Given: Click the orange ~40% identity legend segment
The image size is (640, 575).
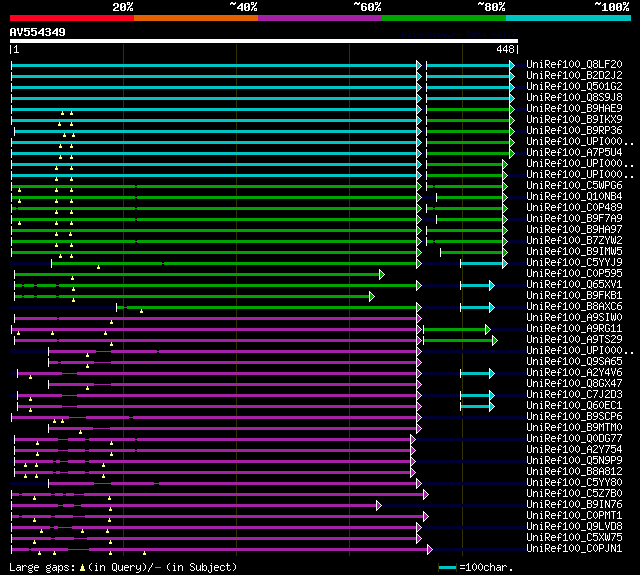Looking at the screenshot, I should coord(195,17).
